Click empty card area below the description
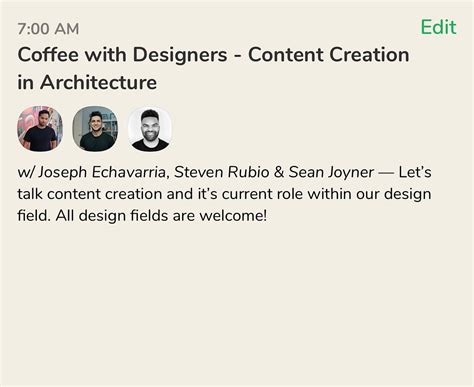 (237, 300)
